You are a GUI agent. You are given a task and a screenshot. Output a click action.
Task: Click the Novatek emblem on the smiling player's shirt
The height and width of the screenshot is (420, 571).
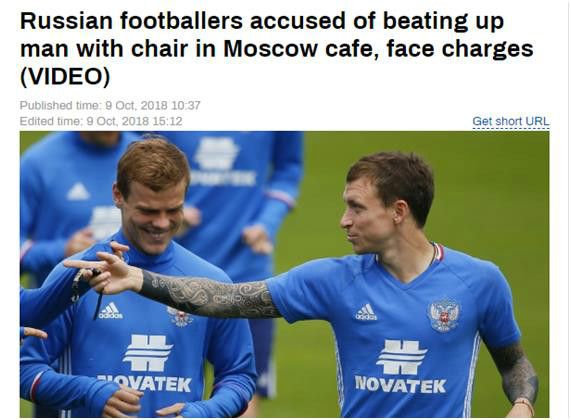tap(147, 352)
